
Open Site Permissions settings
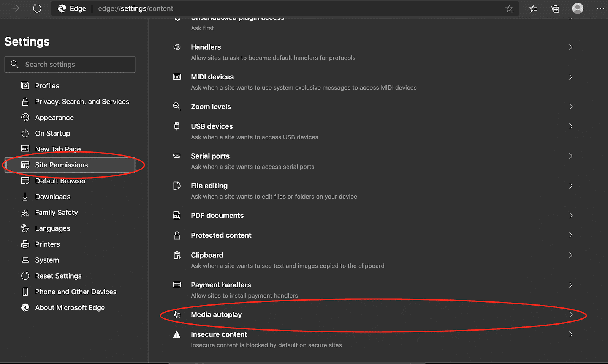(61, 165)
